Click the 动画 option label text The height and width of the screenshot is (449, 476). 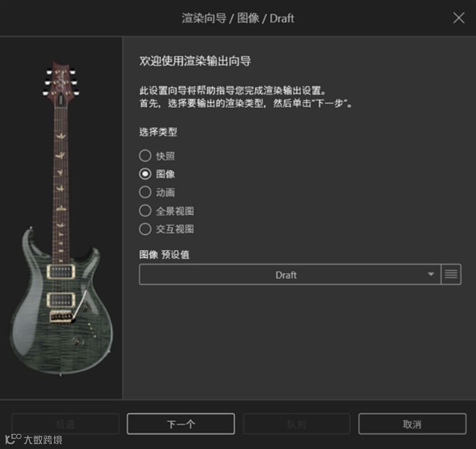point(166,193)
